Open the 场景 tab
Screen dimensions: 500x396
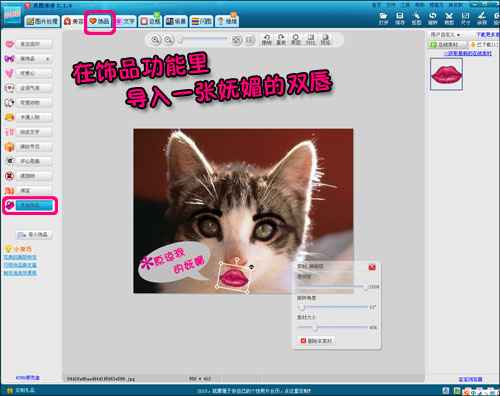coord(176,21)
